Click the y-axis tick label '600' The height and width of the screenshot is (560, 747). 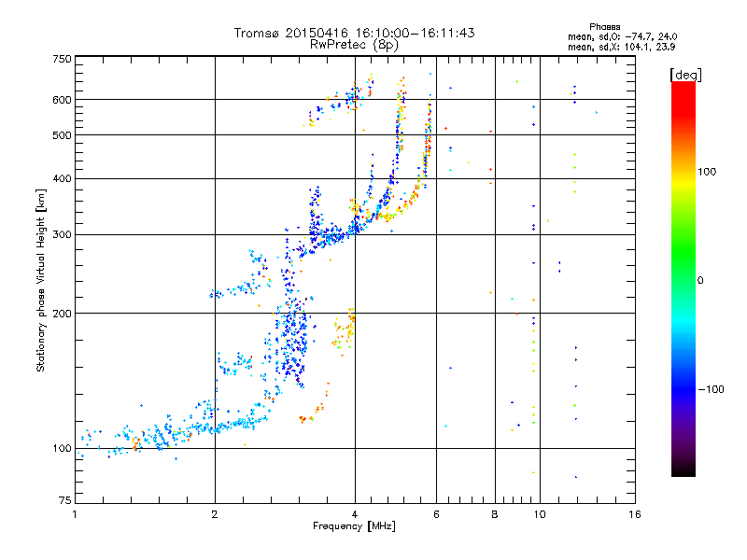[62, 100]
